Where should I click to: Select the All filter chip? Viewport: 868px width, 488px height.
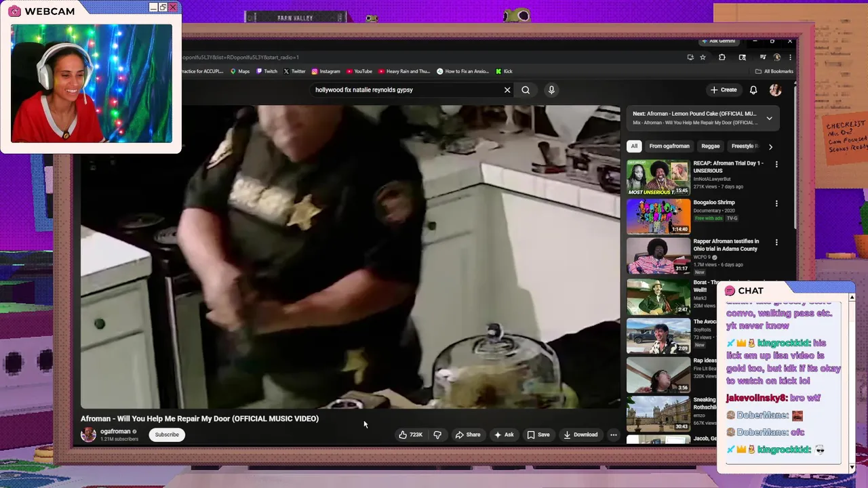634,146
